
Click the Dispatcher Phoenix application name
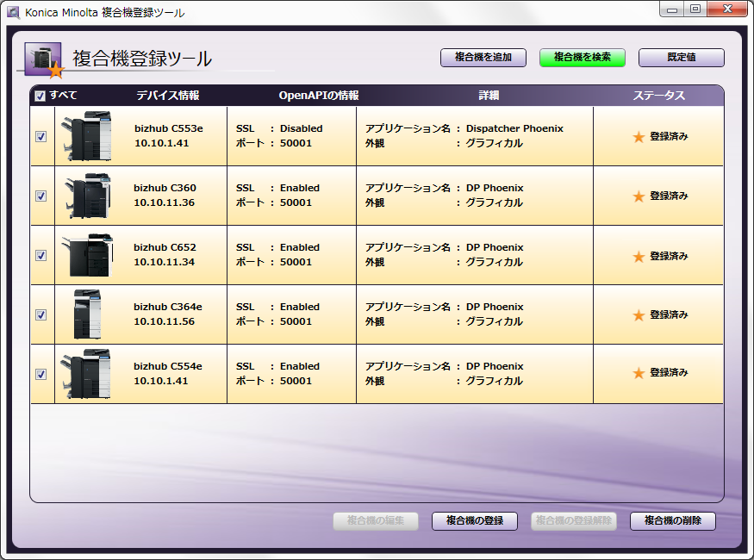514,128
